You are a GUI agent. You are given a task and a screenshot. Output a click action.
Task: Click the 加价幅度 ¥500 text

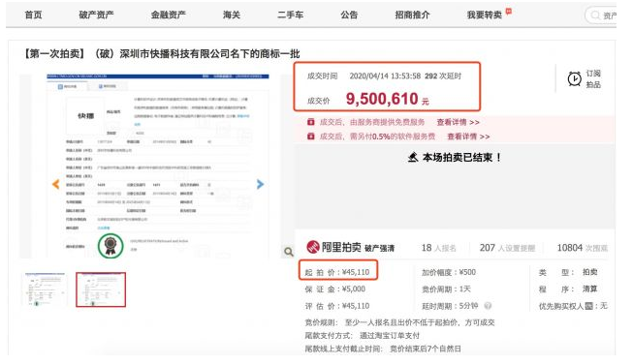(x=449, y=272)
